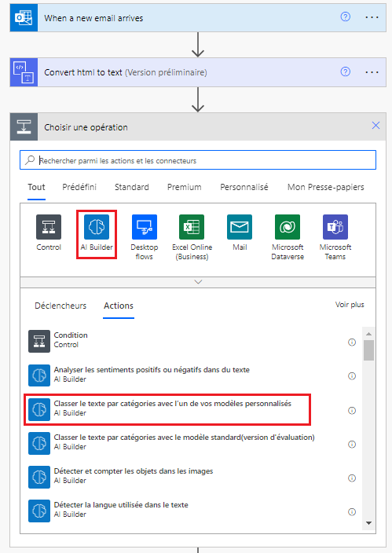The image size is (392, 553).
Task: Open help for 'Convert html to text' step
Action: pos(346,71)
